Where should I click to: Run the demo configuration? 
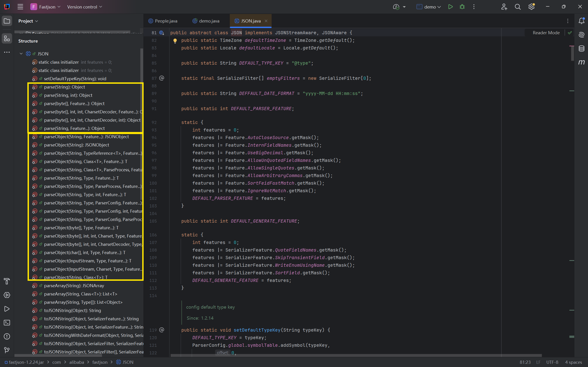(450, 7)
